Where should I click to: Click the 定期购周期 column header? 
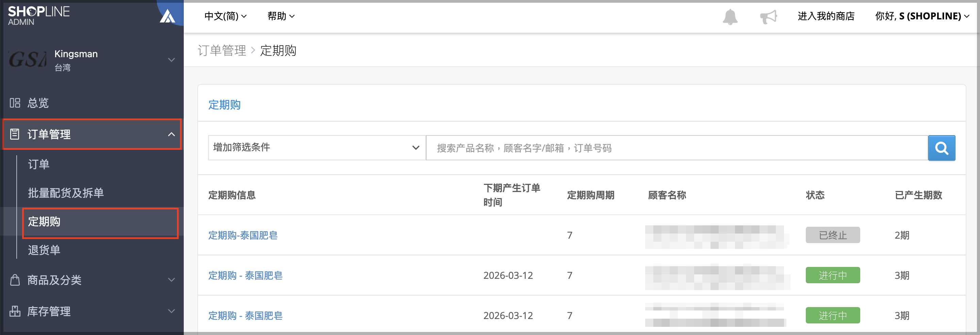591,195
